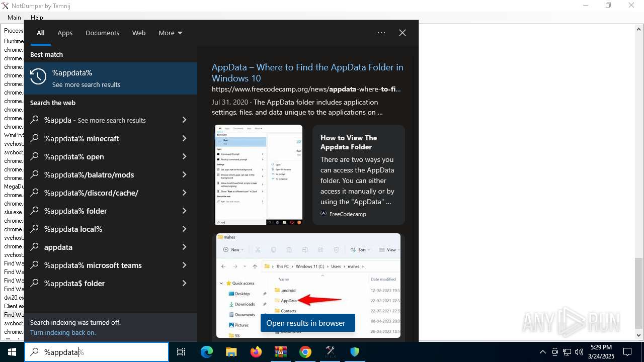Open the Help menu in NotDumper

click(x=37, y=18)
